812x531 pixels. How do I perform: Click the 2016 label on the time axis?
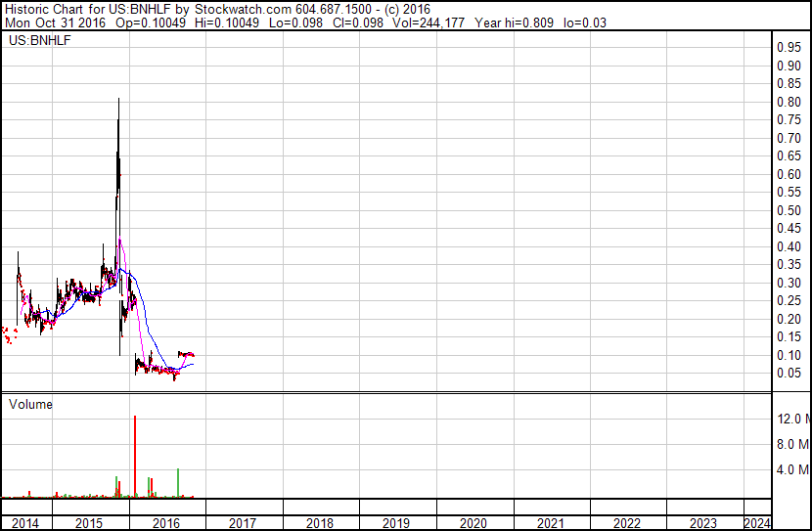pos(166,523)
